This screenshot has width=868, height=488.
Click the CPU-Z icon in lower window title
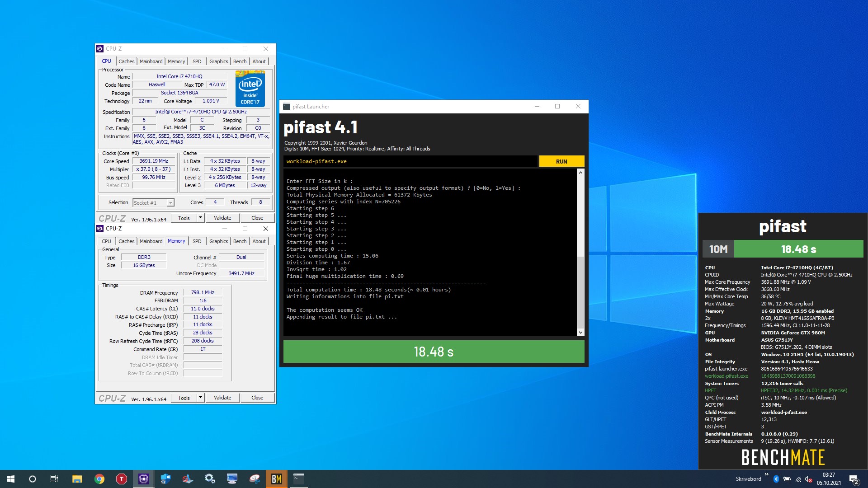(x=100, y=229)
